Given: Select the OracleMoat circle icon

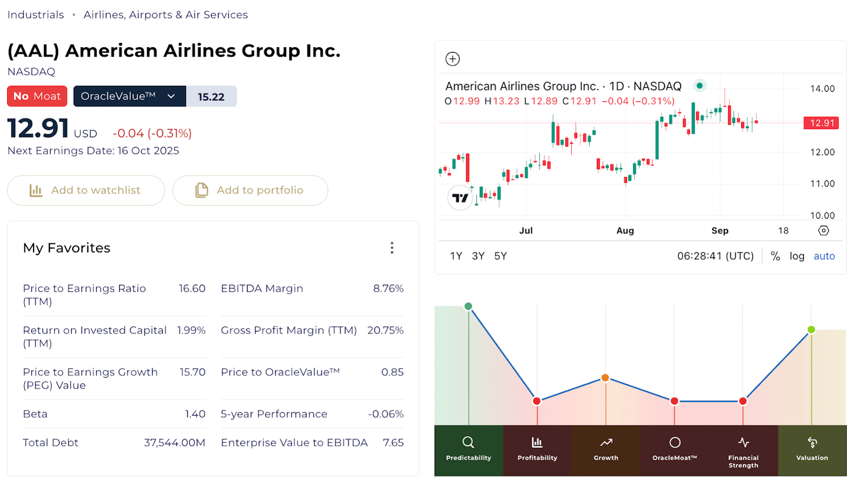Looking at the screenshot, I should click(675, 442).
